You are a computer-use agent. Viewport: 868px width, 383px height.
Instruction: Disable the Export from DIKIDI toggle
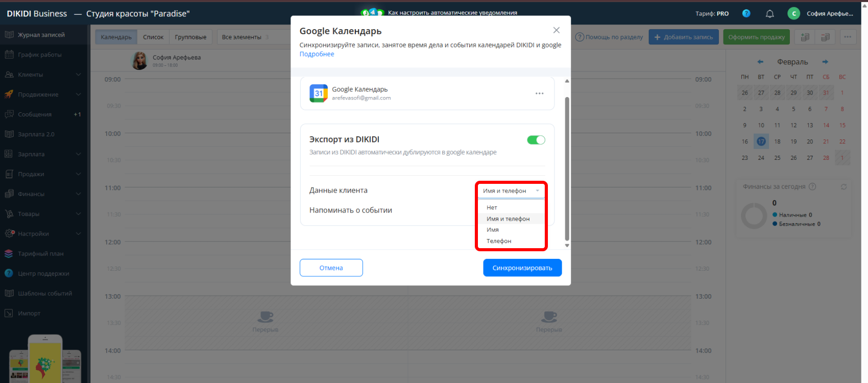point(536,140)
